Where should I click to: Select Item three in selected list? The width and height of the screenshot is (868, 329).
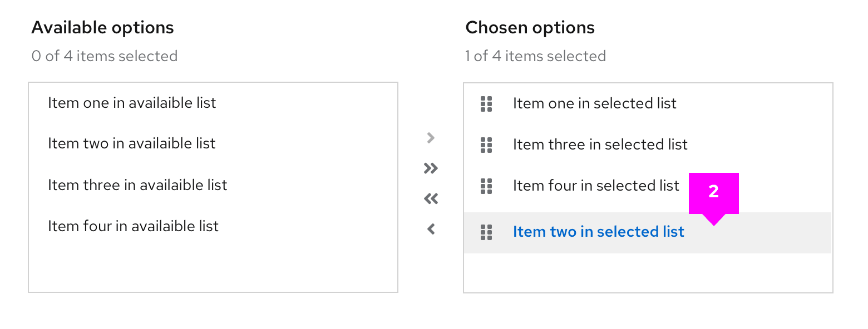pyautogui.click(x=600, y=144)
